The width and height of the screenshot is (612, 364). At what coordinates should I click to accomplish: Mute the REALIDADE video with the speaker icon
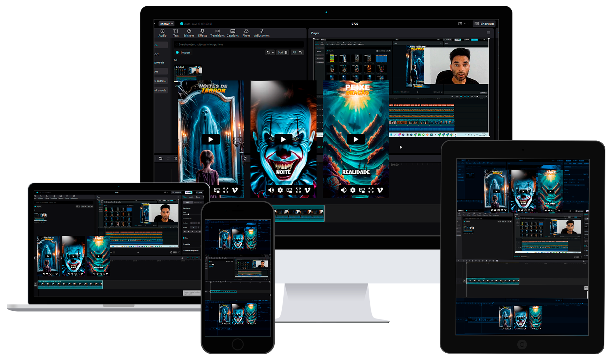click(x=344, y=190)
